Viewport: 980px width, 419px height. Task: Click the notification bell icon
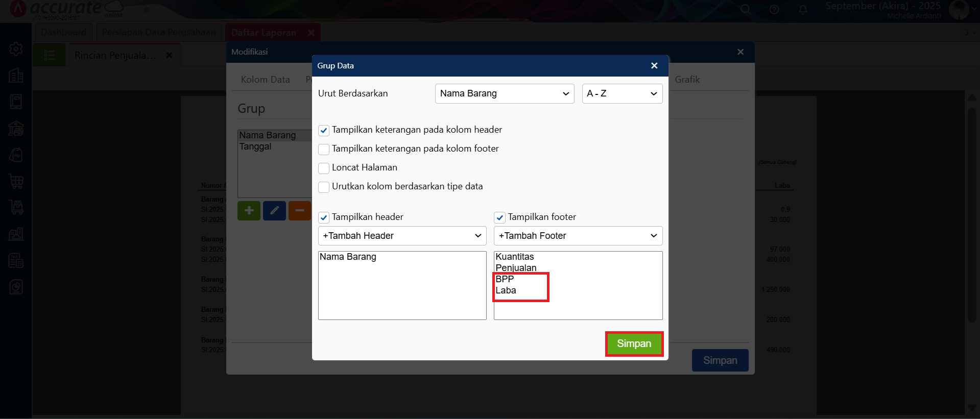803,10
